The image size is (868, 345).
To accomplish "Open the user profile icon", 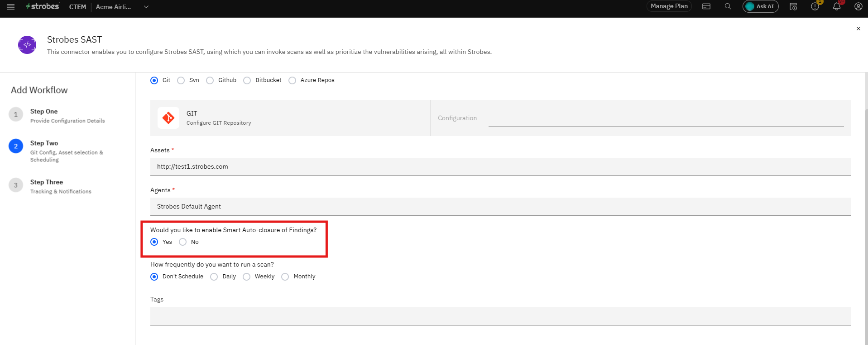I will (x=858, y=6).
